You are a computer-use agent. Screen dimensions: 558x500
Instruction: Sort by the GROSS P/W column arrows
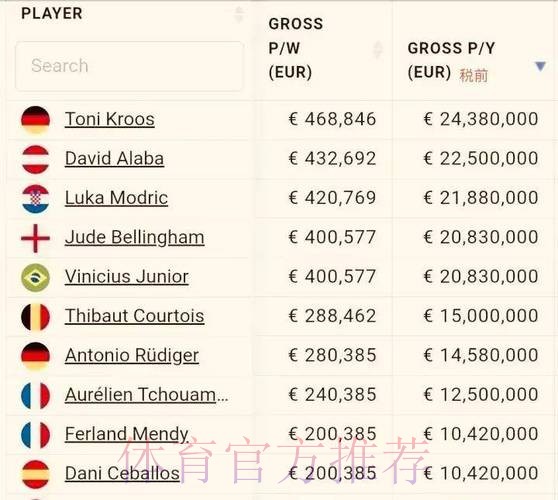coord(378,50)
